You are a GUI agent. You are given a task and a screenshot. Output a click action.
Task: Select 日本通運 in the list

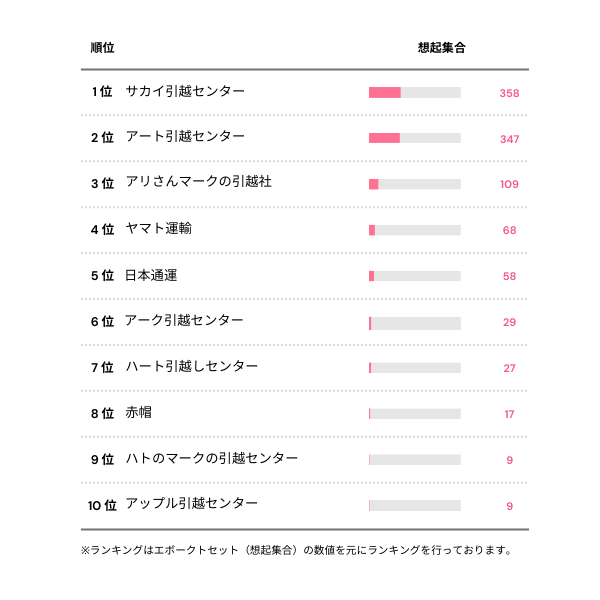pyautogui.click(x=151, y=275)
